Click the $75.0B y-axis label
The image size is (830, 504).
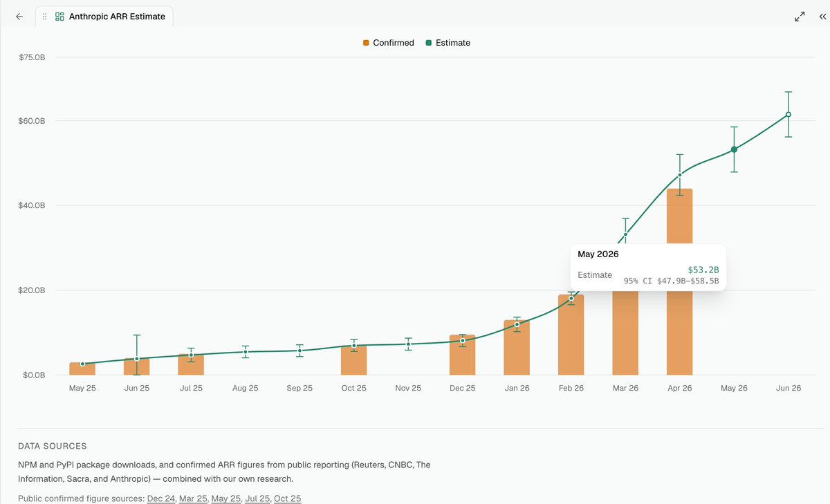click(x=32, y=57)
